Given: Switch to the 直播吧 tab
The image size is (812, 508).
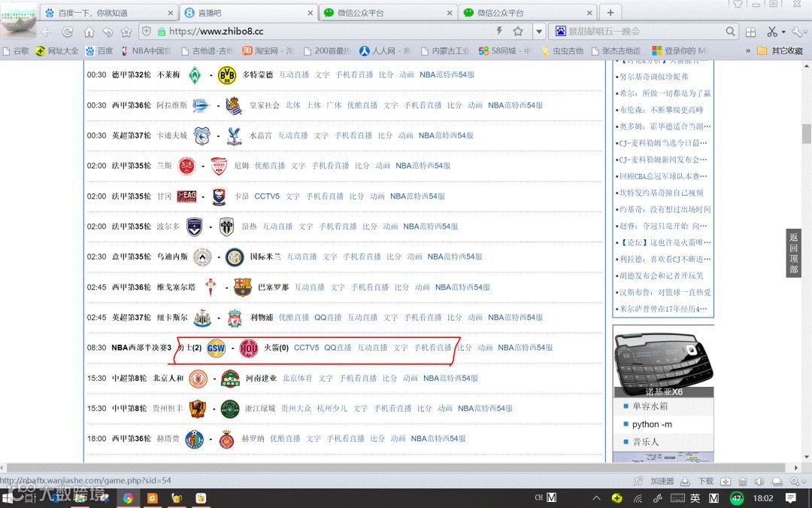Looking at the screenshot, I should click(247, 13).
